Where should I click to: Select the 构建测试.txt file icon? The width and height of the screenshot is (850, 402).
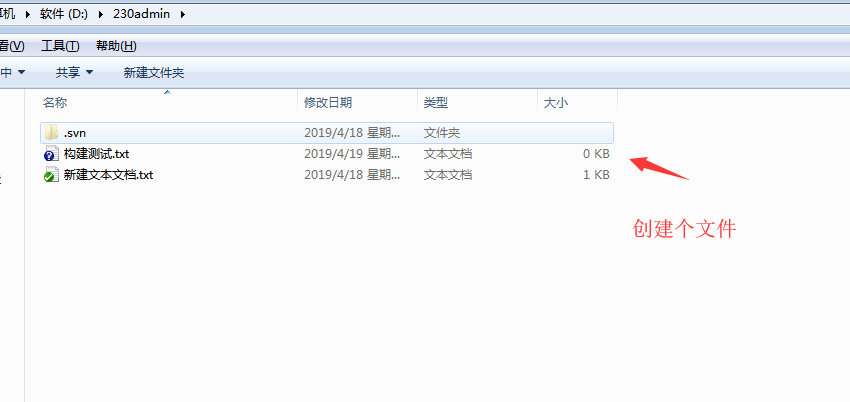[x=51, y=154]
